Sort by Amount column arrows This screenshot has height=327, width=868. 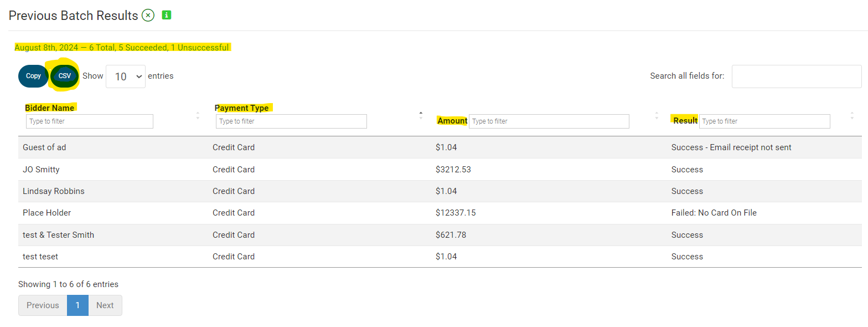pyautogui.click(x=657, y=116)
